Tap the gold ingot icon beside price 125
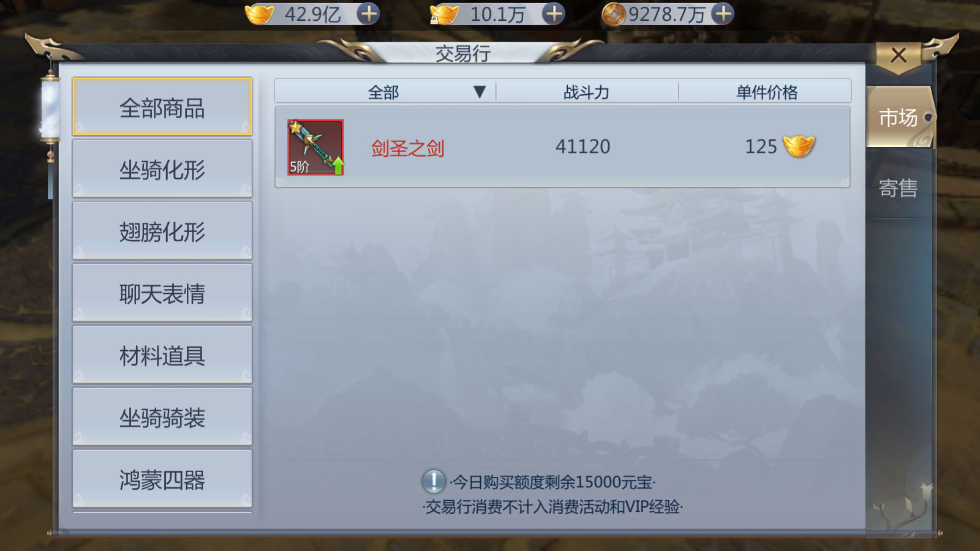Screen dimensions: 980x551 click(799, 146)
